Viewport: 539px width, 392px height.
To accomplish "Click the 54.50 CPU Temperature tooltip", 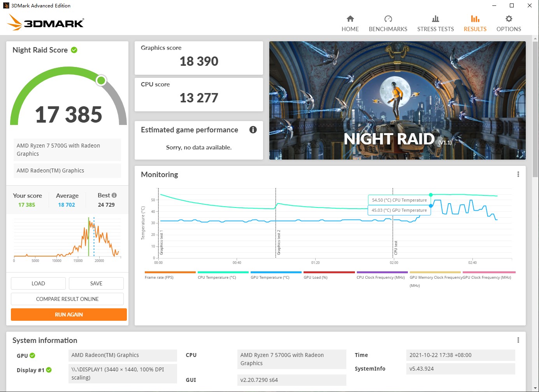I will tap(399, 200).
